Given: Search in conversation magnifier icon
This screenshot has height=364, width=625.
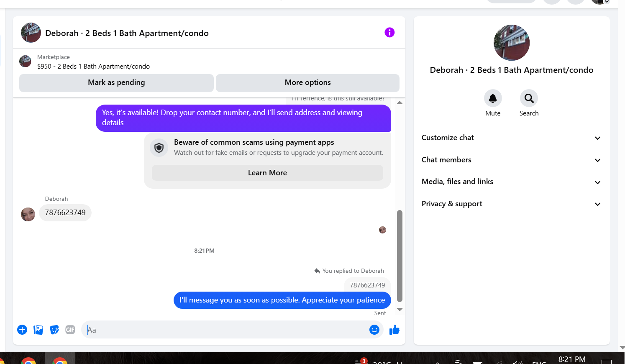Looking at the screenshot, I should (x=529, y=98).
